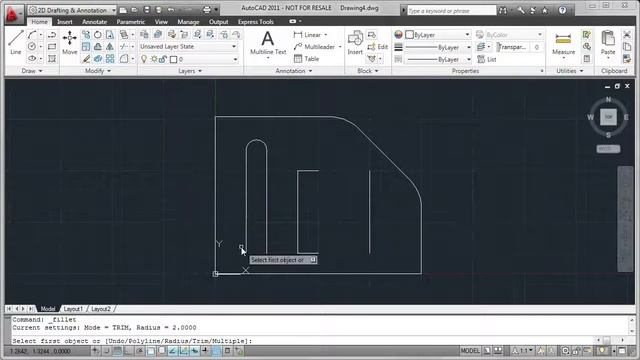Expand the Modify panel
640x360 pixels.
(98, 71)
